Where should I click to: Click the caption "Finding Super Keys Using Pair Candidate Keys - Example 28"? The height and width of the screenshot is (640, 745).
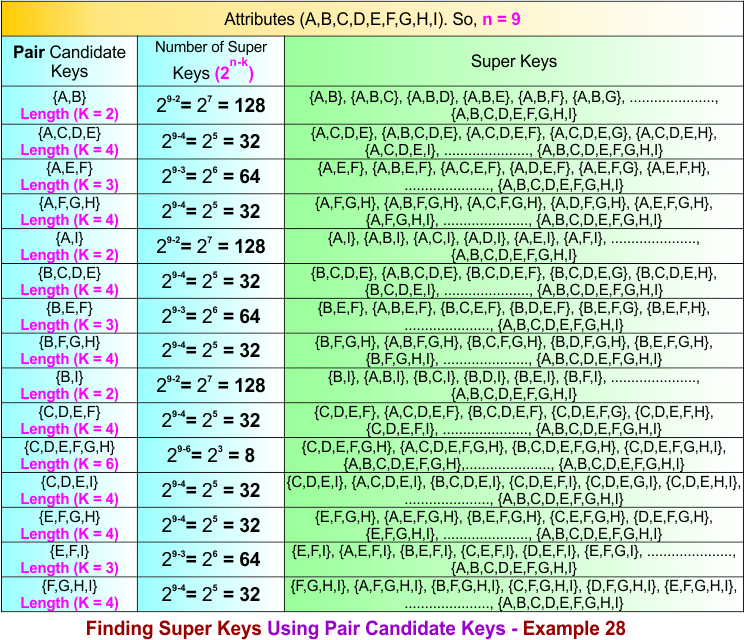(x=355, y=628)
